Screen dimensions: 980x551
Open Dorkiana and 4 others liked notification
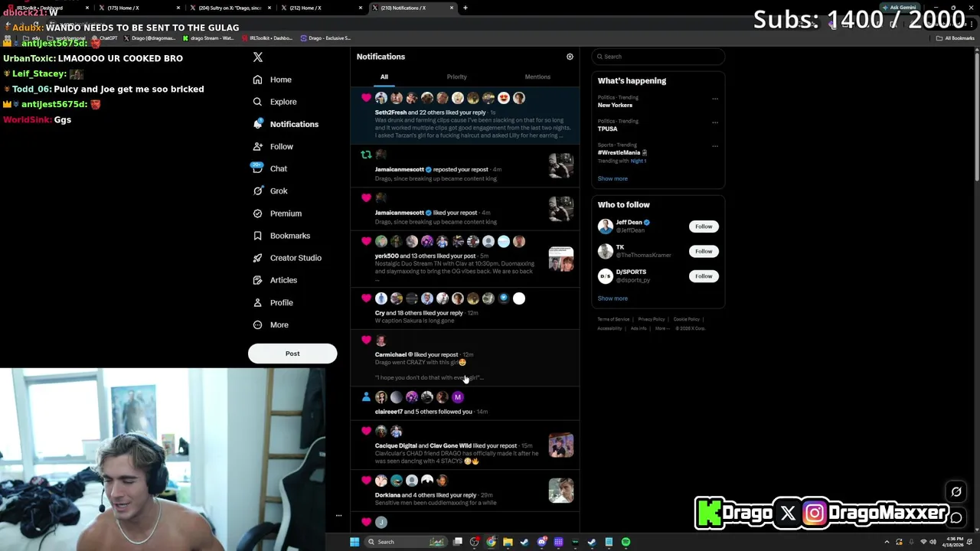pos(465,491)
